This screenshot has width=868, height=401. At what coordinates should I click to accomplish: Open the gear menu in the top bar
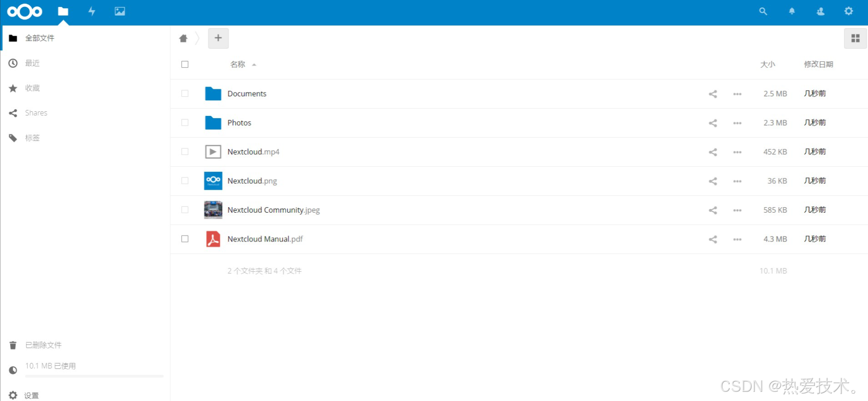pyautogui.click(x=849, y=11)
